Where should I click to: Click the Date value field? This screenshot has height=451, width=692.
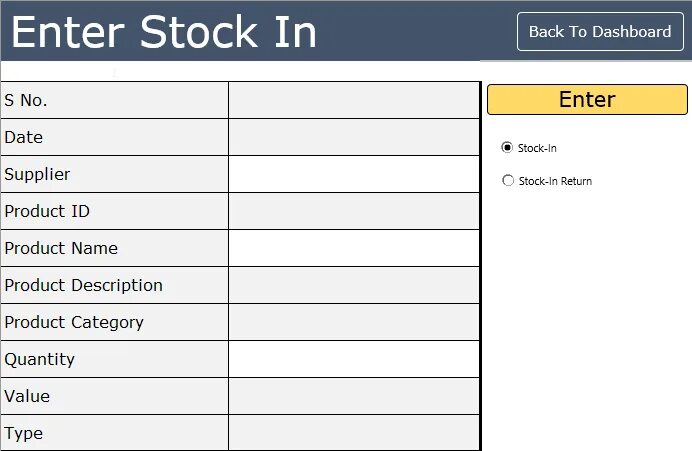354,137
